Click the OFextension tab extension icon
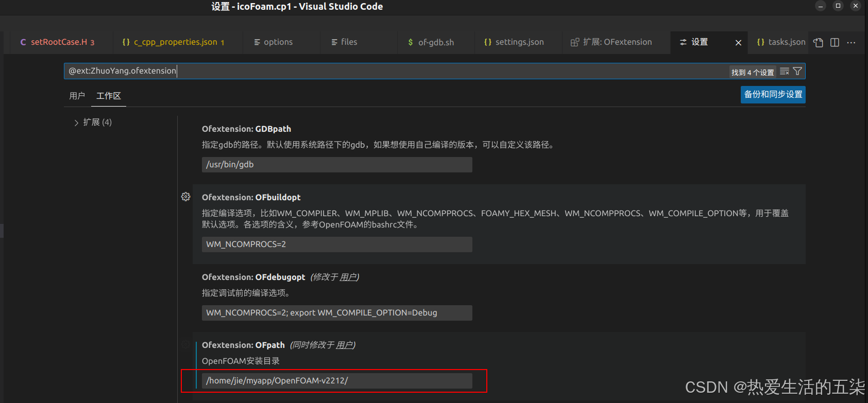This screenshot has width=868, height=403. pyautogui.click(x=575, y=42)
